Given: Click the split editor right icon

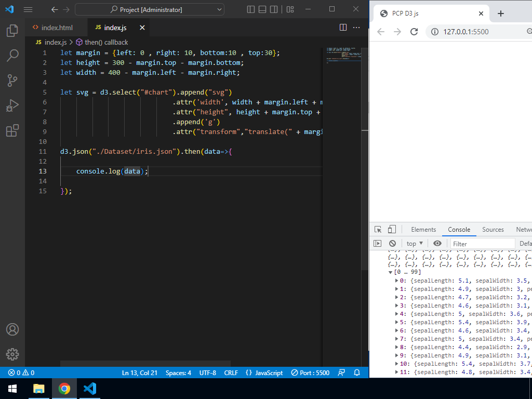Looking at the screenshot, I should 343,28.
